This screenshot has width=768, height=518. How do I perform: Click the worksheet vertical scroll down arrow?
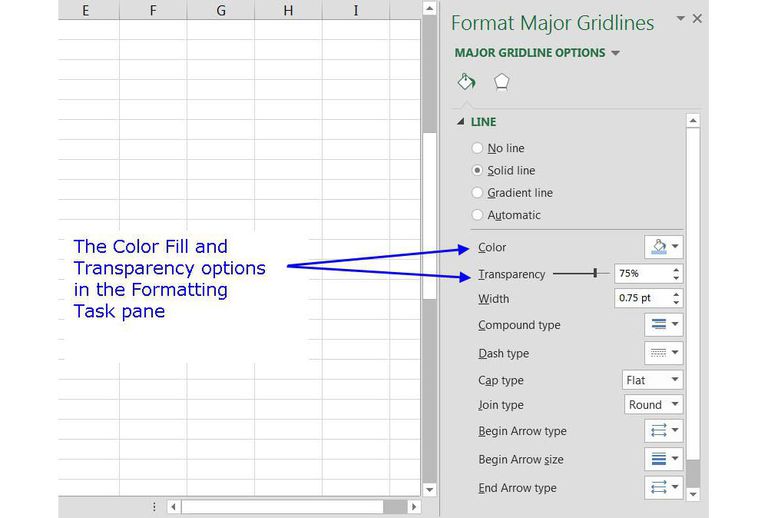(x=430, y=489)
